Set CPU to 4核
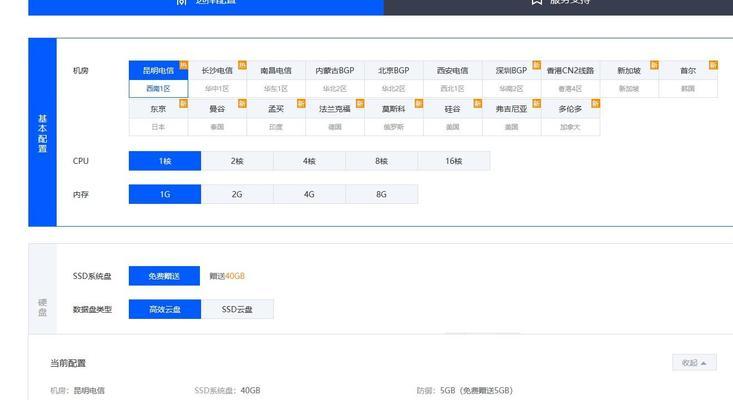 pyautogui.click(x=309, y=161)
